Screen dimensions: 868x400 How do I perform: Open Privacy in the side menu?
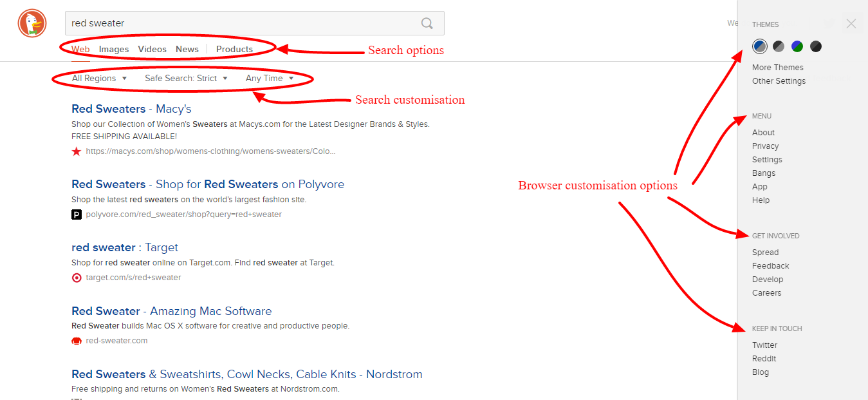pos(766,146)
